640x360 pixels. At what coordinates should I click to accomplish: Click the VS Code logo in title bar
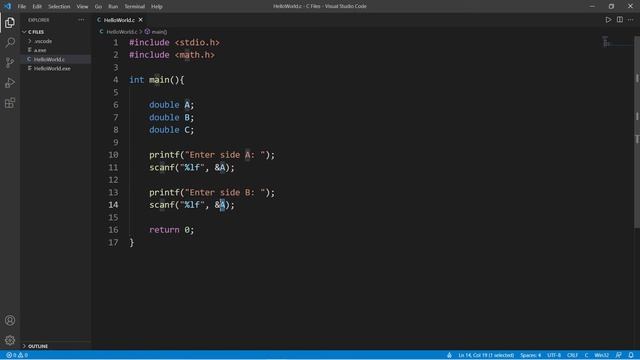(x=7, y=6)
